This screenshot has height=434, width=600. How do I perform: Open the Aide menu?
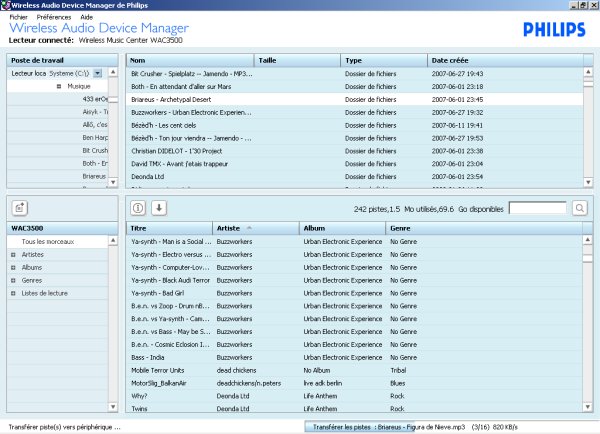coord(87,18)
